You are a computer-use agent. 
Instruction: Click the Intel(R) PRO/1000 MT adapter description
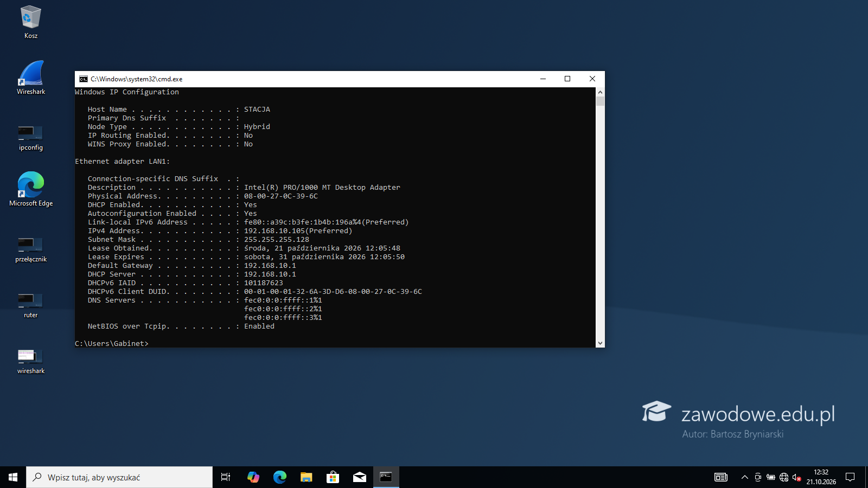pyautogui.click(x=322, y=188)
